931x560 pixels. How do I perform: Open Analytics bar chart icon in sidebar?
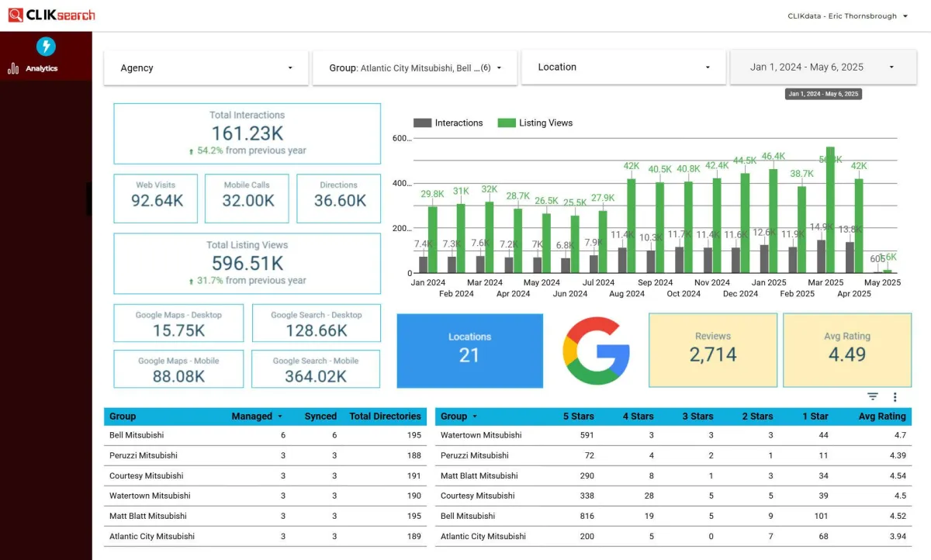click(x=13, y=69)
